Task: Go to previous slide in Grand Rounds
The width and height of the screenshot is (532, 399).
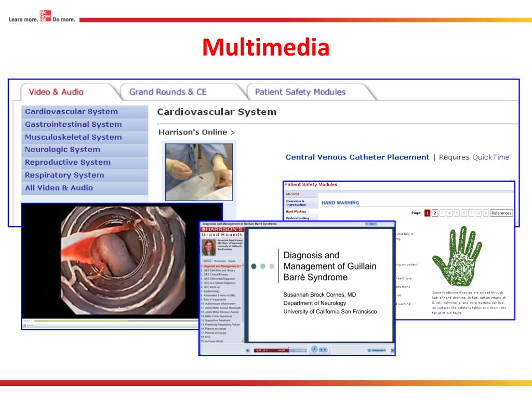Action: (321, 350)
